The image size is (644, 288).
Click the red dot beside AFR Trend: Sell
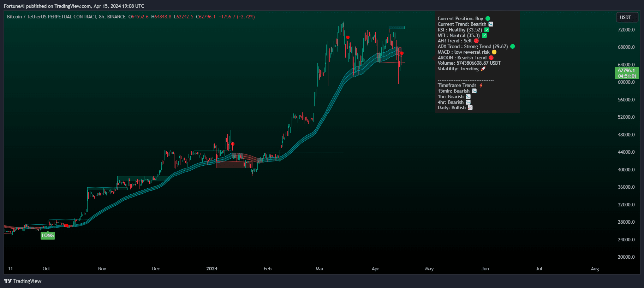pos(476,41)
